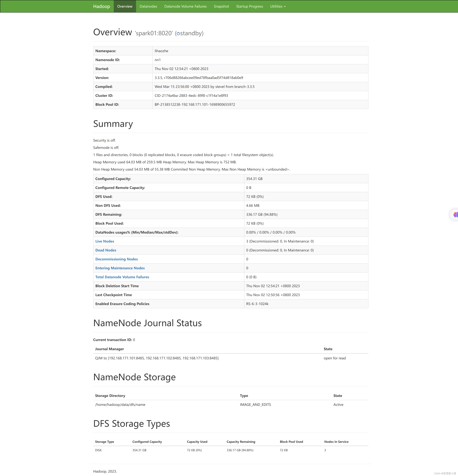Click the Journal Manager column header

(x=110, y=349)
